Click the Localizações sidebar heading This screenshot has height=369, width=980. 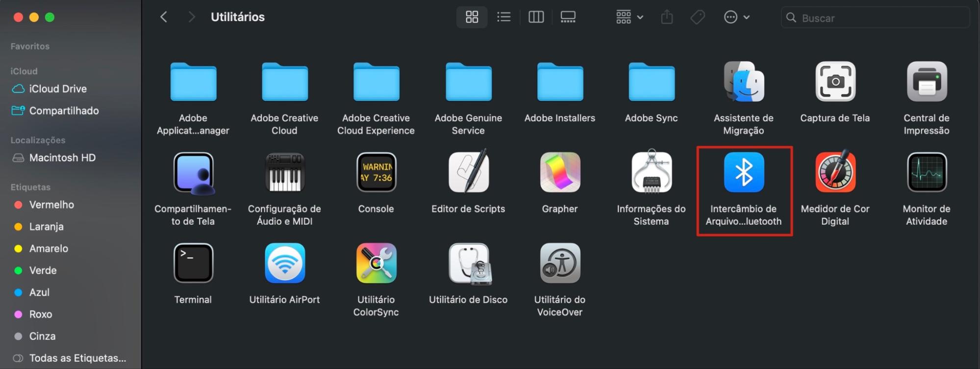(38, 140)
